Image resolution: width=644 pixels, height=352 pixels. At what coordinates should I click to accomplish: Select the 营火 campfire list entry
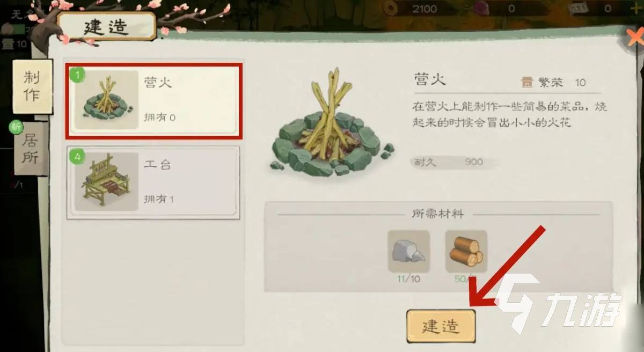click(153, 101)
